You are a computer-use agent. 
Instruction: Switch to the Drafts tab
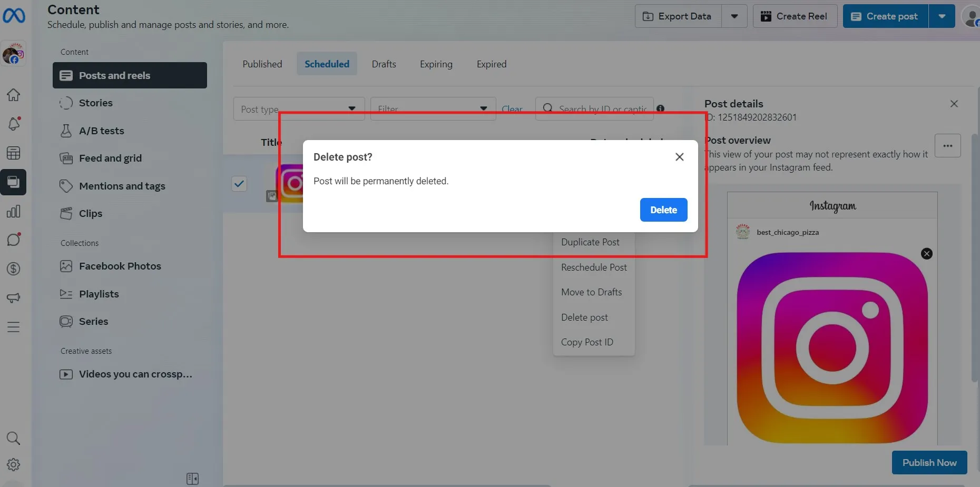point(384,64)
